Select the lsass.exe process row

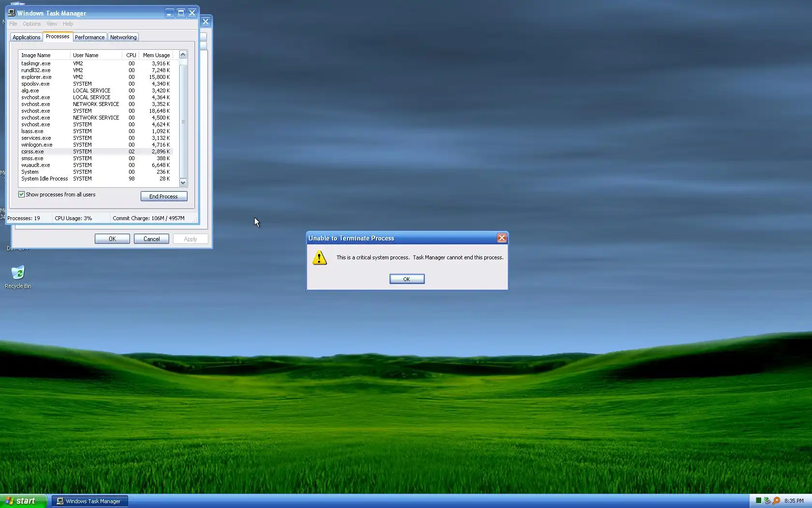tap(96, 131)
